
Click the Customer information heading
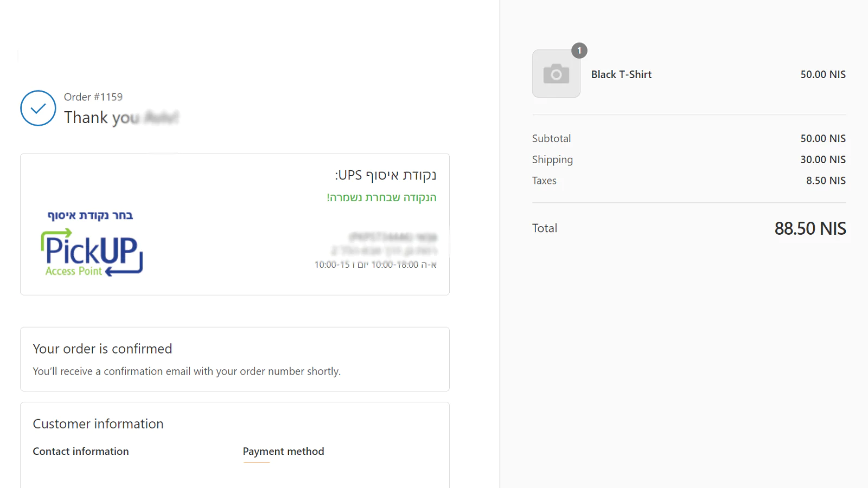tap(98, 424)
